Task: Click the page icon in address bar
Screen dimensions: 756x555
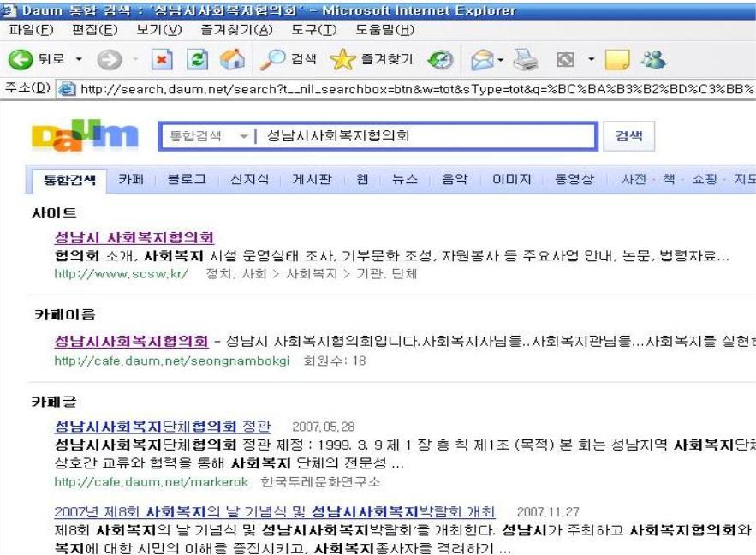Action: pyautogui.click(x=67, y=89)
